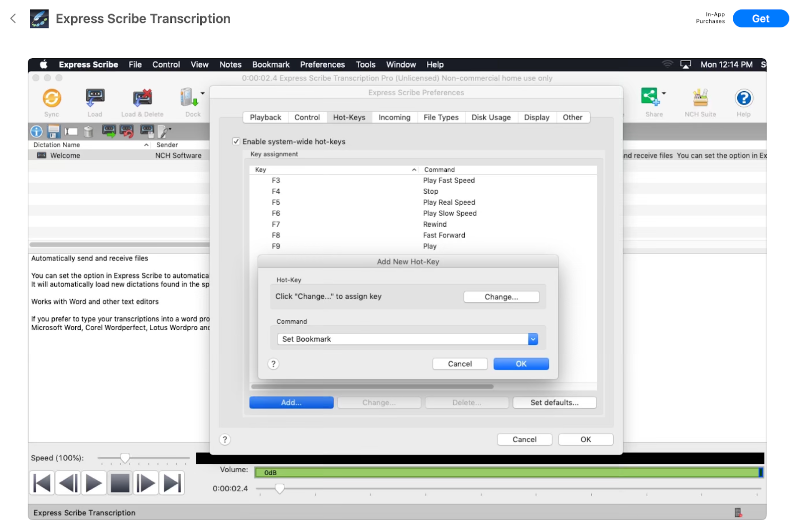Switch to the Incoming tab
The width and height of the screenshot is (797, 532).
point(395,118)
